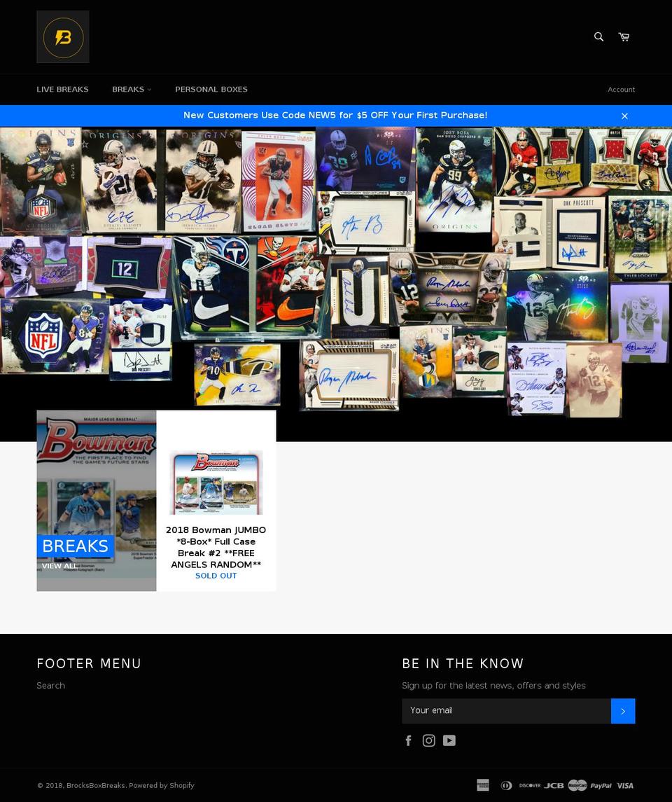672x802 pixels.
Task: Click the BrocksBoxBreaks copyright link
Action: [x=96, y=786]
